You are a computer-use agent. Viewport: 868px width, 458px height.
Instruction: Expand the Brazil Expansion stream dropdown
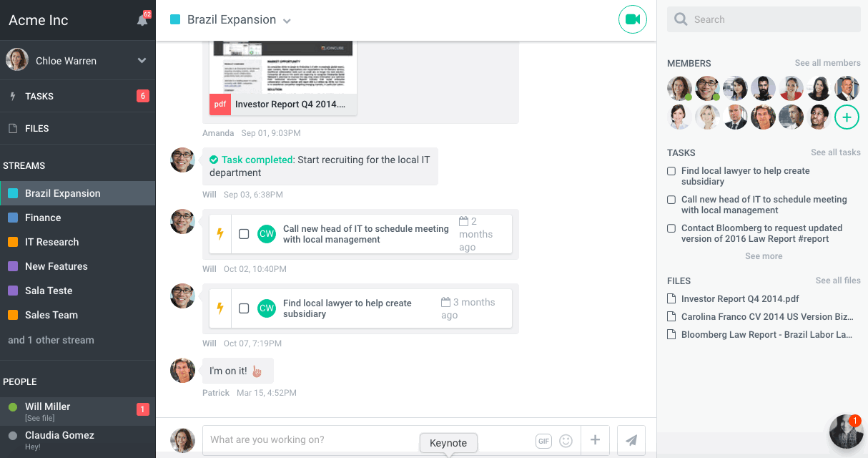287,21
